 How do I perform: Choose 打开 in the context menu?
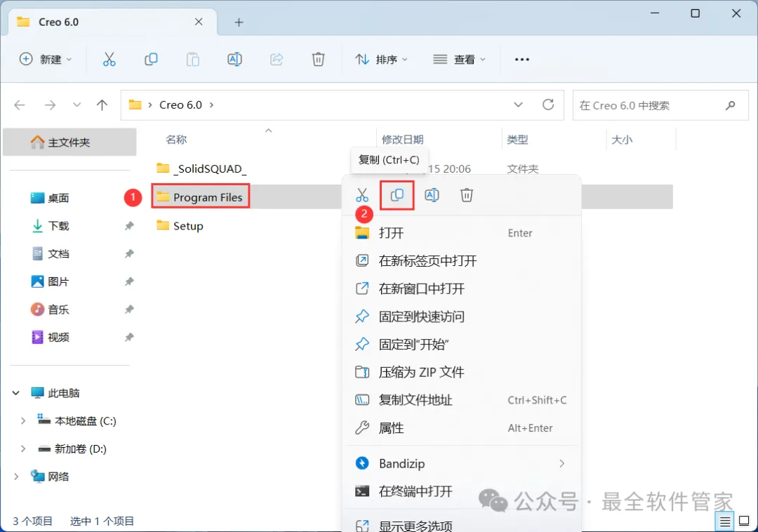(462, 233)
